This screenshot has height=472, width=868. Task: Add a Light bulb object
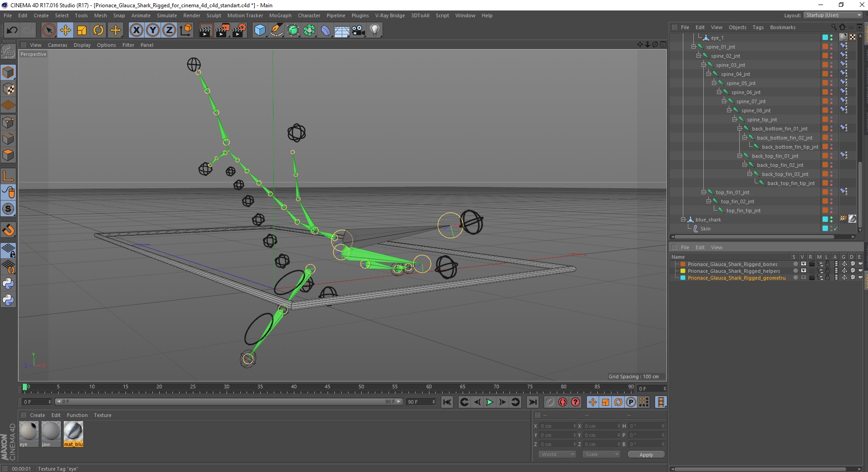(375, 30)
